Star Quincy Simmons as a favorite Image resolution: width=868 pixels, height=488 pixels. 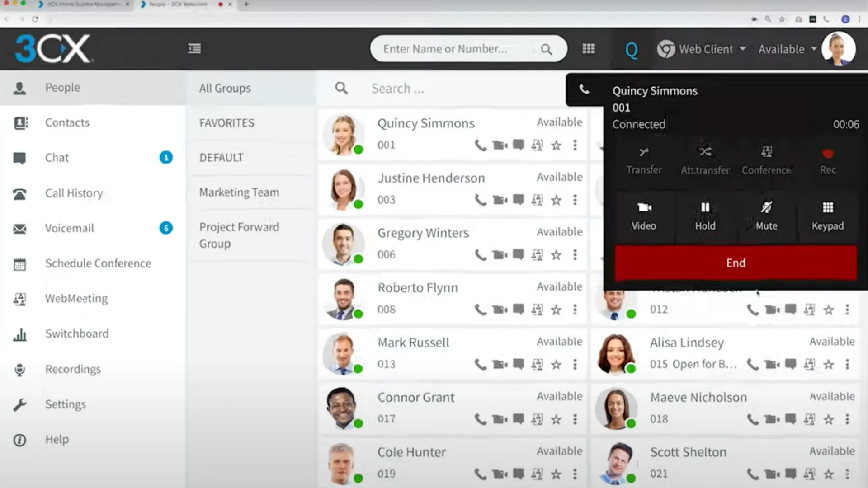pos(556,145)
